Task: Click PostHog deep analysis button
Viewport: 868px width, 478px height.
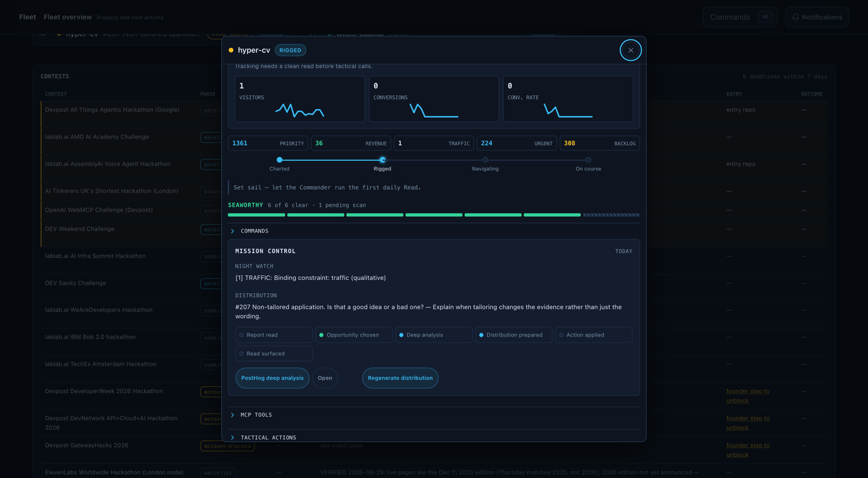Action: pyautogui.click(x=272, y=378)
